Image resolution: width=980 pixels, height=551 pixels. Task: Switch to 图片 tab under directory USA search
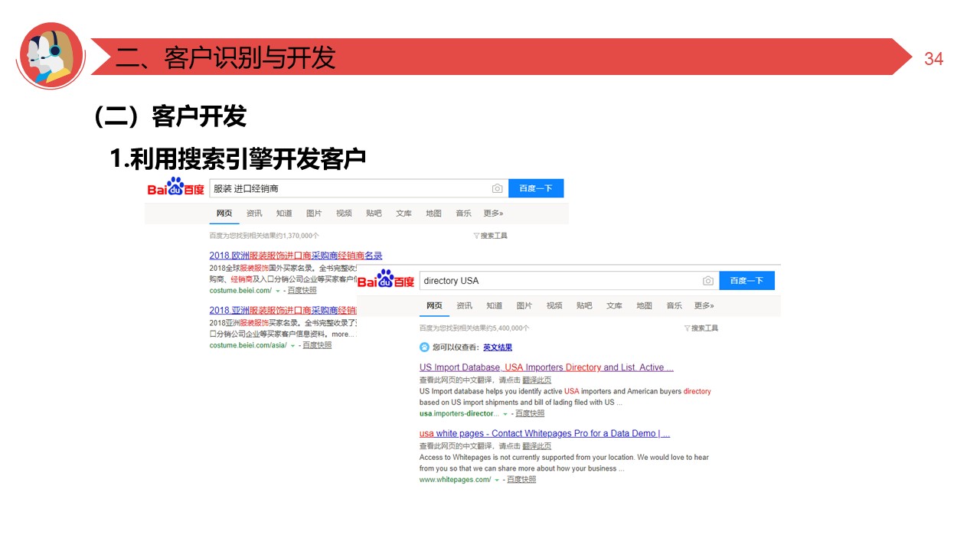(524, 306)
